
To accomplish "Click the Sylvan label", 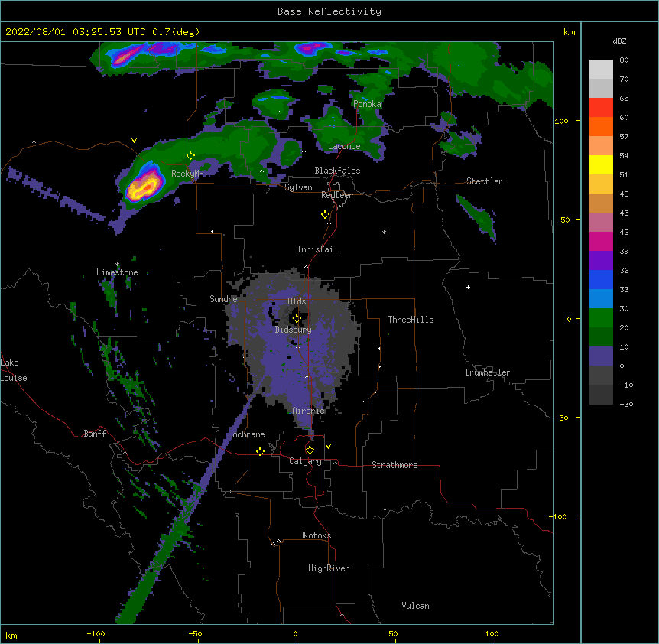I will (298, 187).
